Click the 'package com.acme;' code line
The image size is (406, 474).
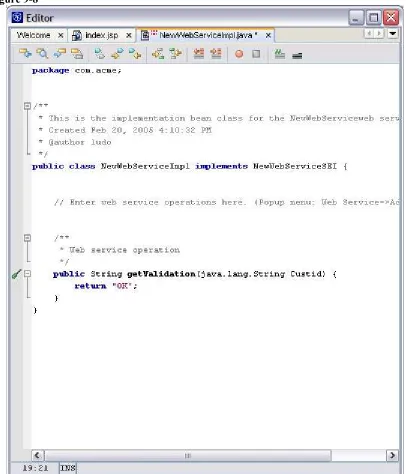coord(77,70)
